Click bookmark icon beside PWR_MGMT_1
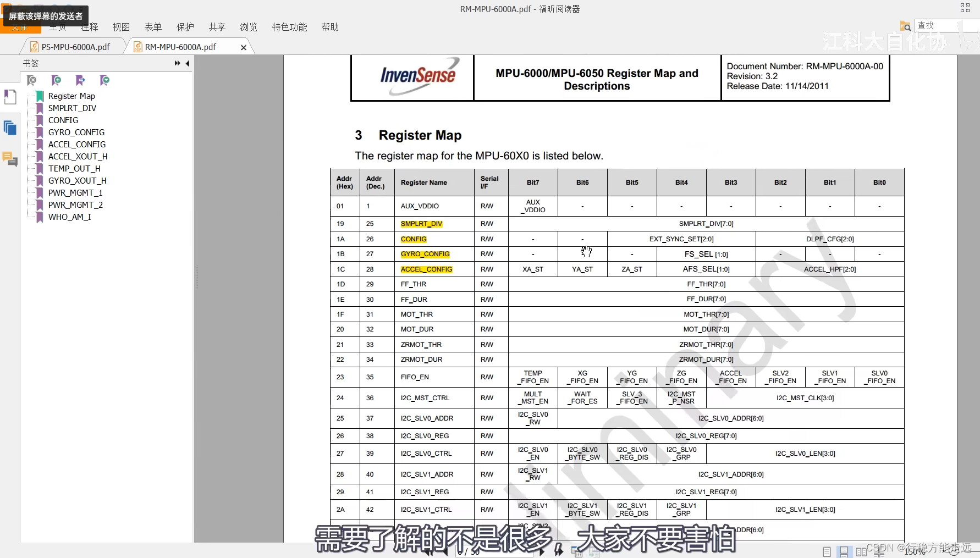This screenshot has width=980, height=558. [40, 193]
